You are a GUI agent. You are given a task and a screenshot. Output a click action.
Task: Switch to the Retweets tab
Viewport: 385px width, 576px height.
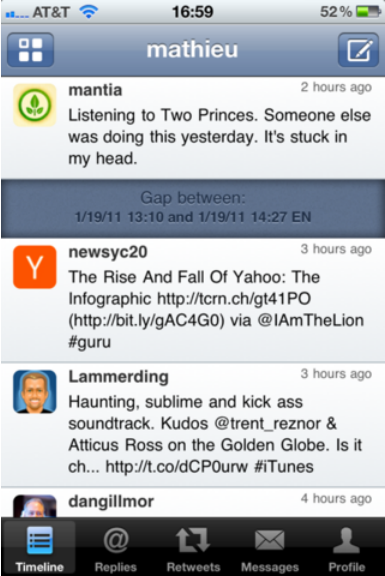point(193,548)
